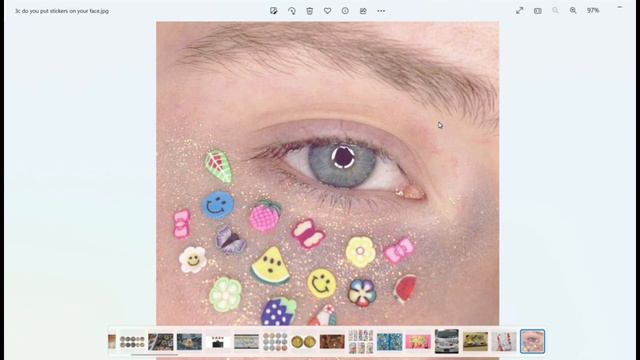Open the white thumbnail with black object

218,342
